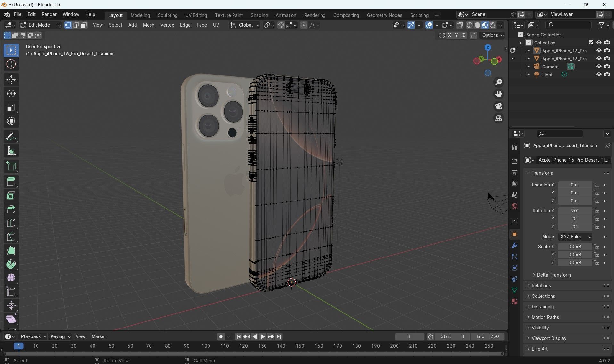Open the File menu
Image resolution: width=614 pixels, height=364 pixels.
(18, 14)
